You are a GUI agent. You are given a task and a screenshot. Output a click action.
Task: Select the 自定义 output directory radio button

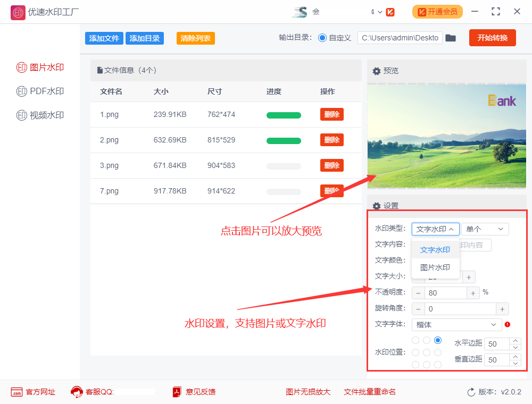point(323,38)
